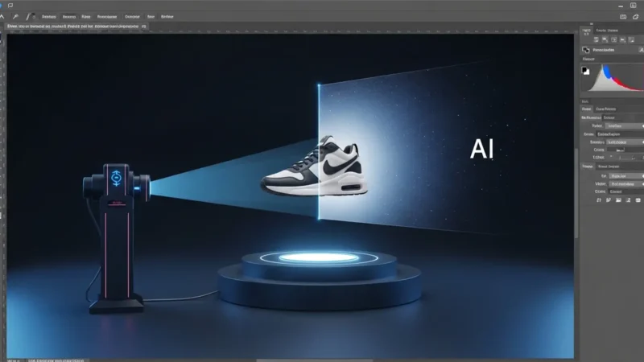Select the pen-shaped tool in options bar
The height and width of the screenshot is (362, 644).
click(15, 17)
